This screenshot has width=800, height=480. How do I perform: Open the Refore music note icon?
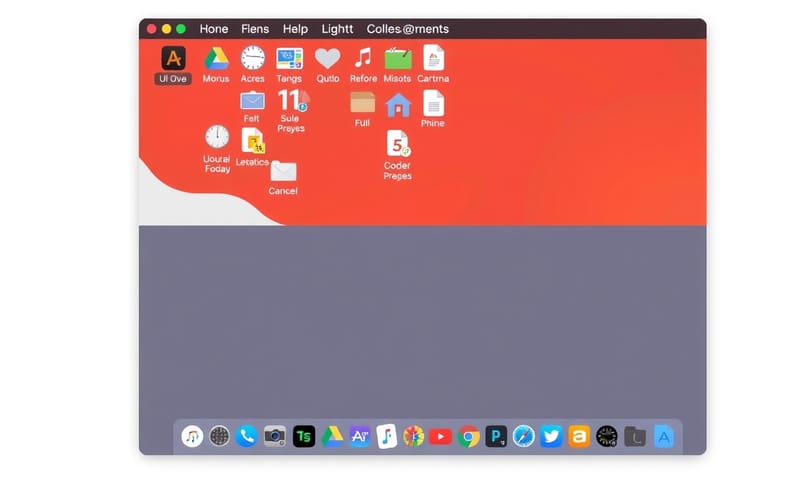click(363, 58)
